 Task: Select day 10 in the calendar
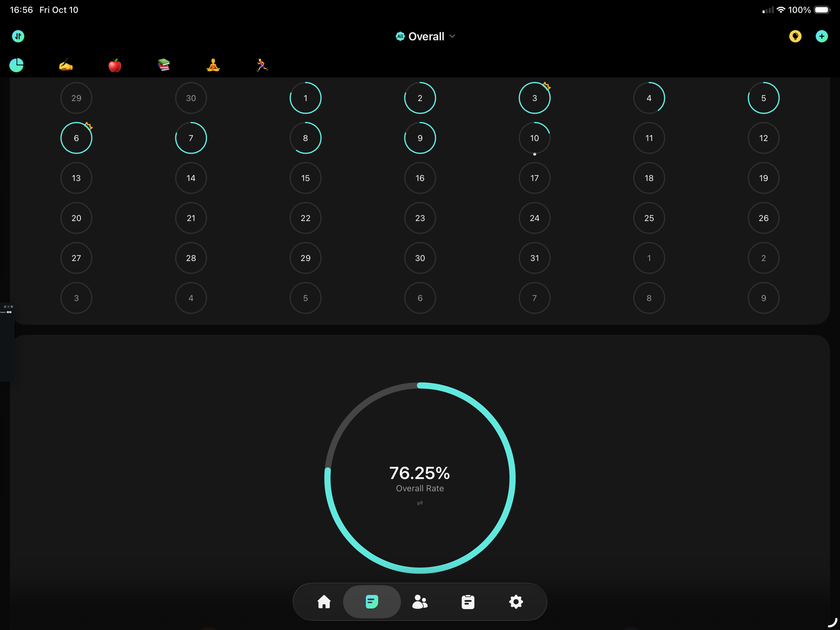point(534,138)
